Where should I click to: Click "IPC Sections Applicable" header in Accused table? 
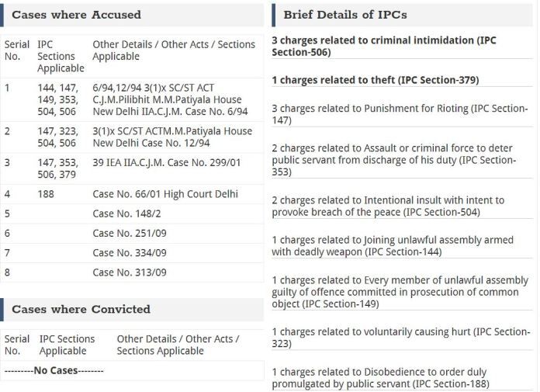pyautogui.click(x=61, y=57)
